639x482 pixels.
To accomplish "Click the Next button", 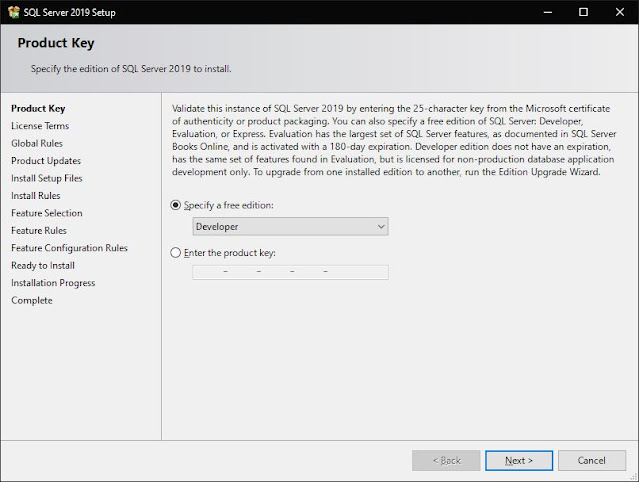I will 519,460.
